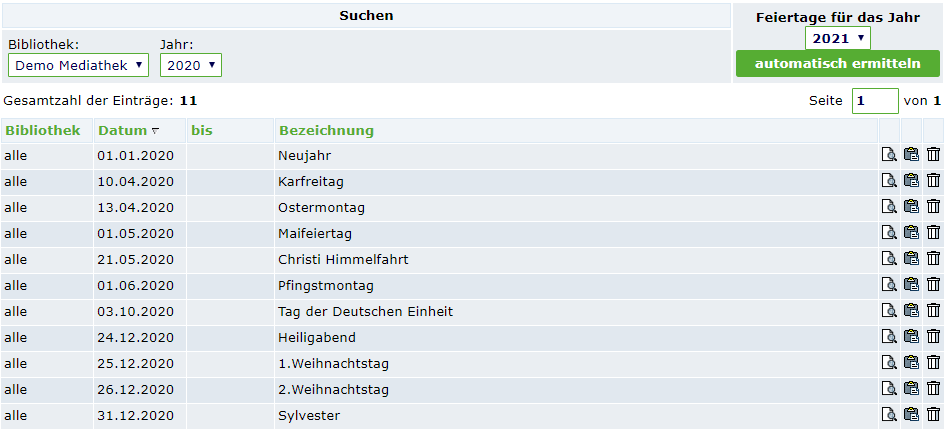Screen dimensions: 948x432
Task: View details icon for Maifeiertag row
Action: (x=889, y=233)
